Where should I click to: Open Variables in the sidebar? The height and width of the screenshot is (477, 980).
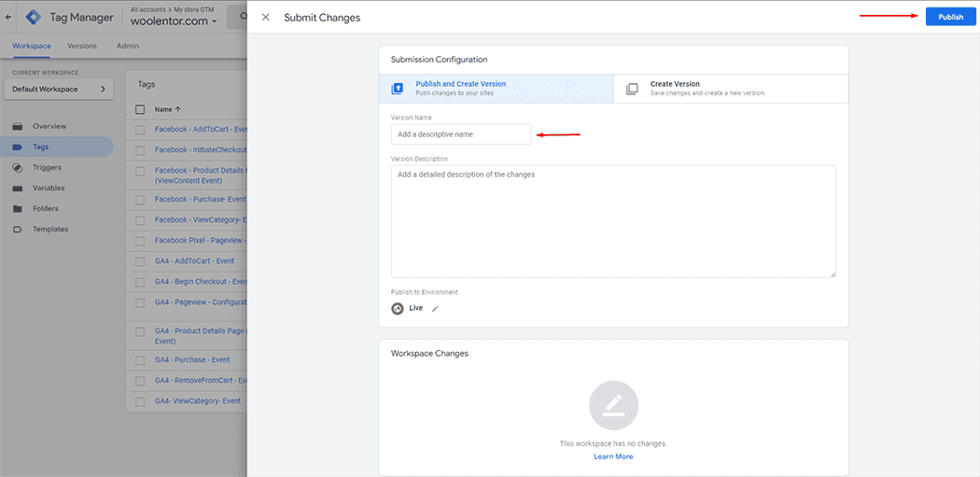click(x=49, y=189)
